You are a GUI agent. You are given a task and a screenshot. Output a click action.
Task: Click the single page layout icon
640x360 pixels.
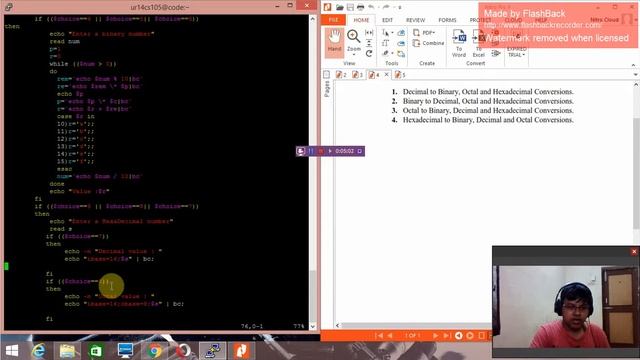point(482,336)
